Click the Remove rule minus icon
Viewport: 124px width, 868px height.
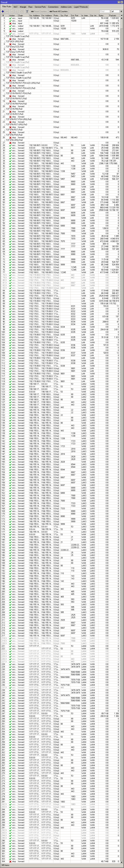coord(7,11)
